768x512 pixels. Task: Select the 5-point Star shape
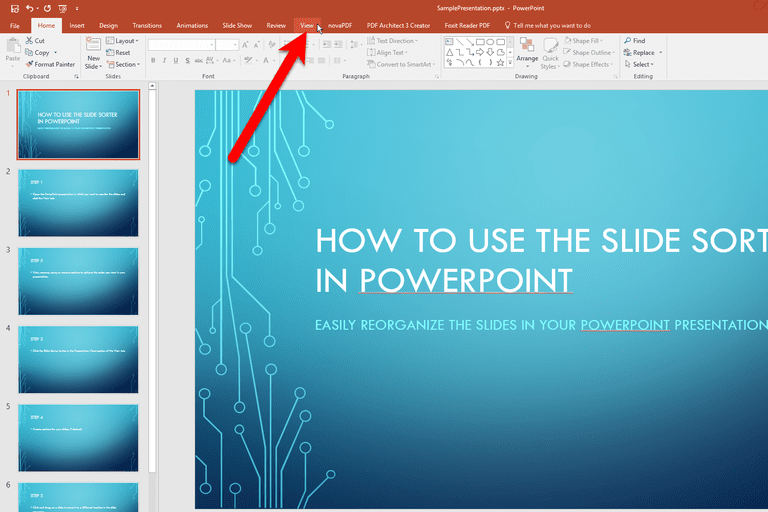pyautogui.click(x=501, y=63)
